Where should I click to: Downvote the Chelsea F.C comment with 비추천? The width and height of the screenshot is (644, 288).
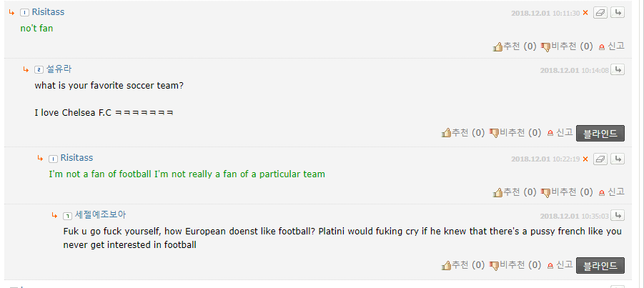(x=515, y=133)
